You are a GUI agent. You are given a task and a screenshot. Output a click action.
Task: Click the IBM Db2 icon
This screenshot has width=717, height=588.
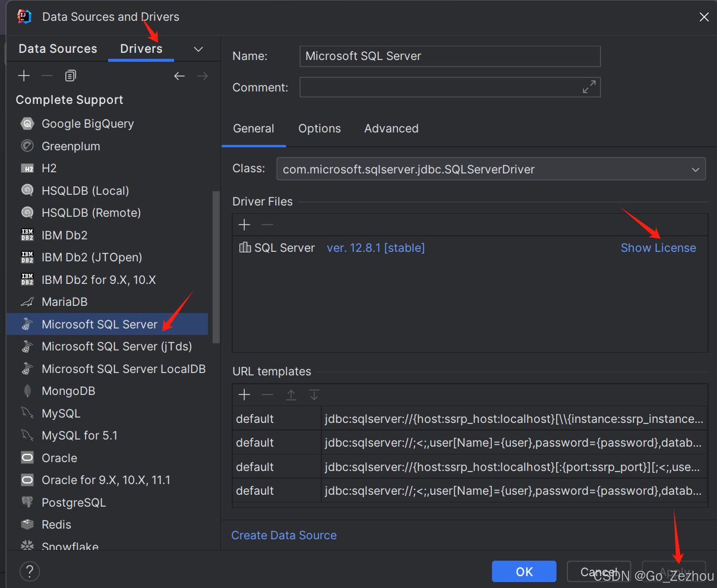coord(27,235)
